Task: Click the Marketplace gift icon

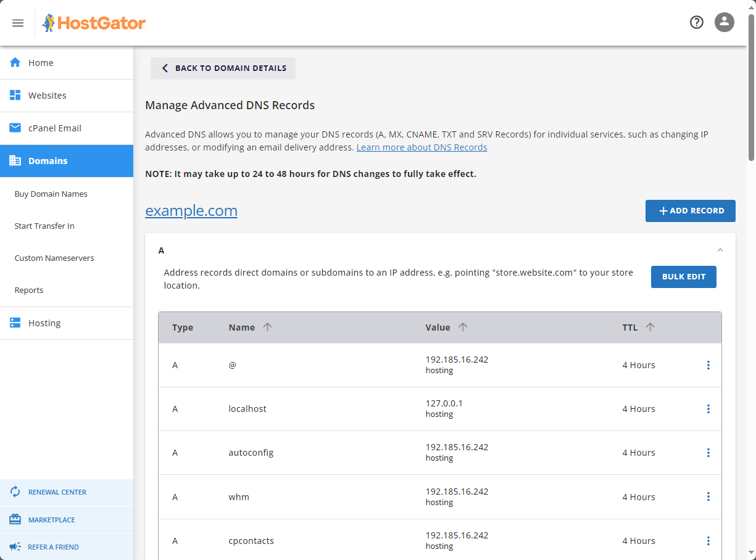Action: point(14,519)
